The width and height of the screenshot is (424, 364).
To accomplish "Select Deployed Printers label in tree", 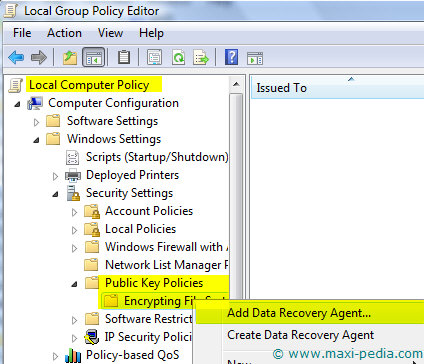I will (x=132, y=175).
